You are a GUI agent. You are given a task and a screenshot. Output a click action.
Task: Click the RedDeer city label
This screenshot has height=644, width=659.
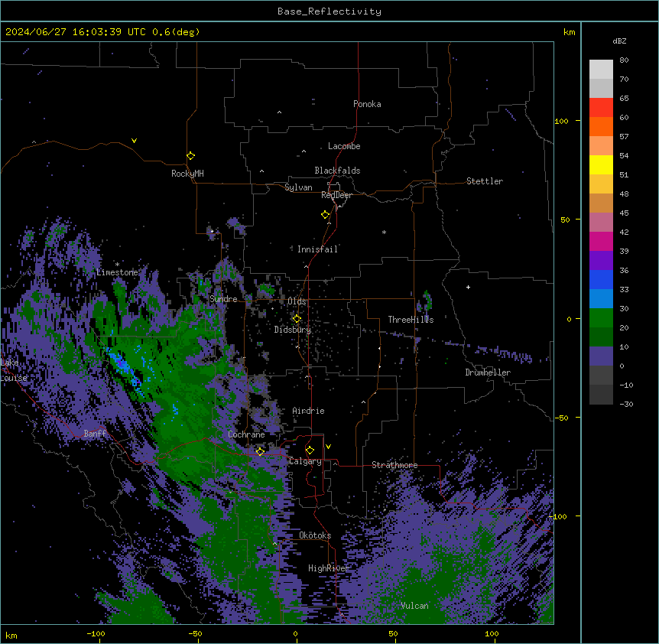(336, 195)
